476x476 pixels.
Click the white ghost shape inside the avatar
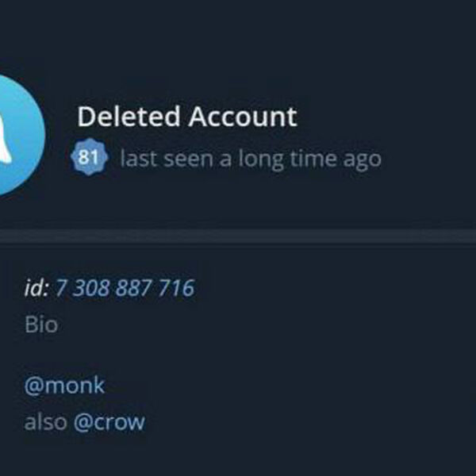(6, 140)
